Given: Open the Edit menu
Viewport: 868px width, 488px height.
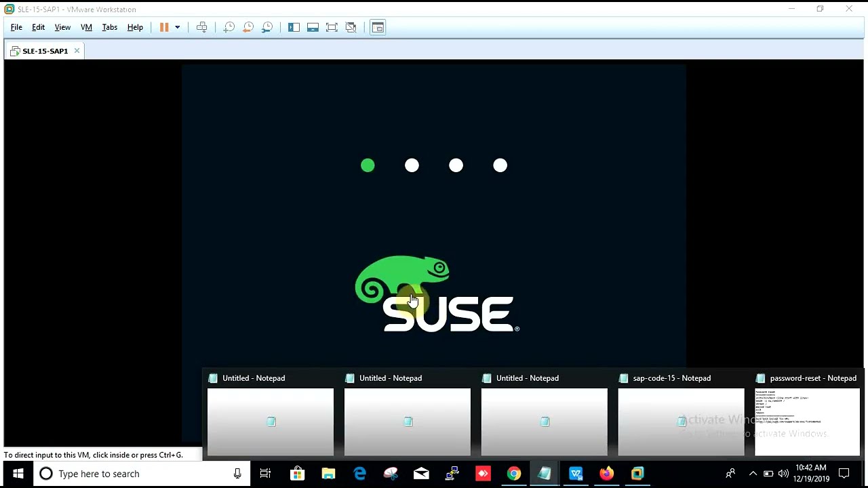Looking at the screenshot, I should tap(38, 27).
